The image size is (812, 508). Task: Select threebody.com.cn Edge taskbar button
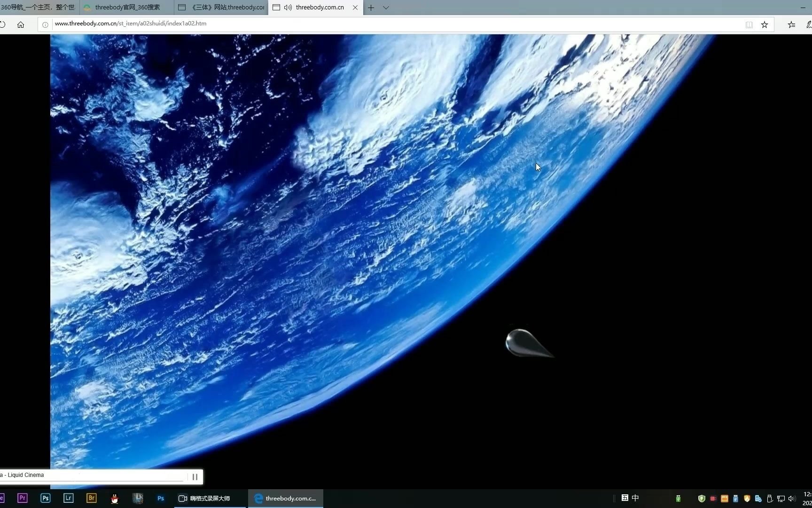click(x=286, y=498)
